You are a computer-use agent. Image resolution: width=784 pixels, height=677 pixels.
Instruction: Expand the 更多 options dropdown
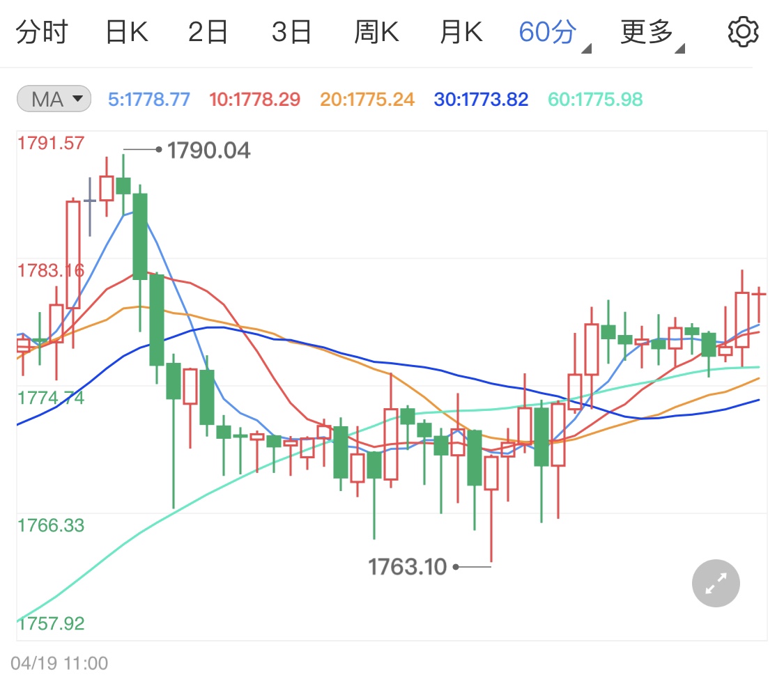tap(652, 34)
